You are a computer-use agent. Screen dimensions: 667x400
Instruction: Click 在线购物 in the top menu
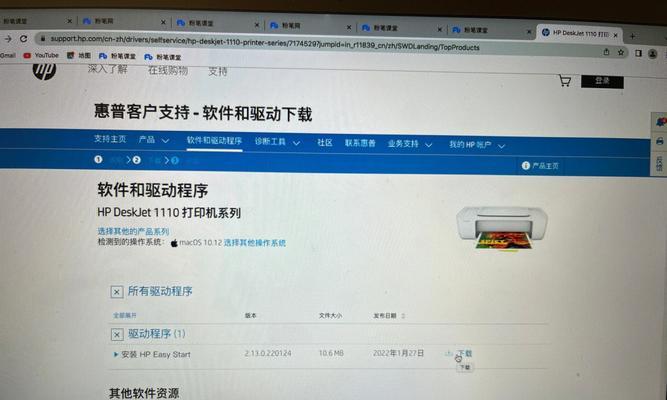click(168, 70)
